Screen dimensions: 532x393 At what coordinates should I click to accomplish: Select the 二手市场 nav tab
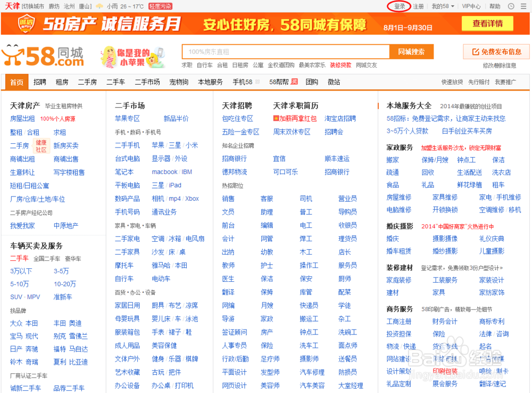coord(147,82)
